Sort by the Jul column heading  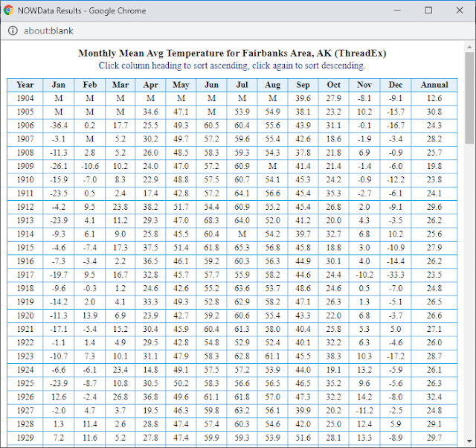pyautogui.click(x=242, y=85)
